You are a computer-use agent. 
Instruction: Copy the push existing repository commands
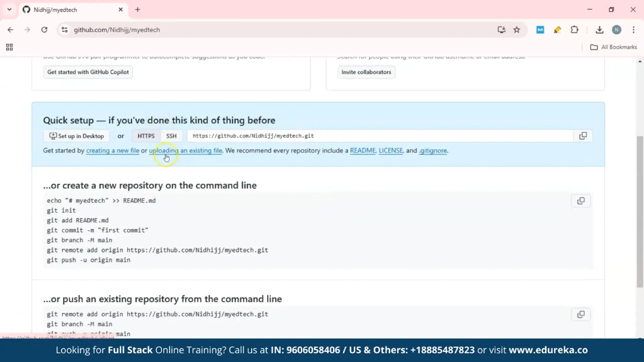[581, 315]
